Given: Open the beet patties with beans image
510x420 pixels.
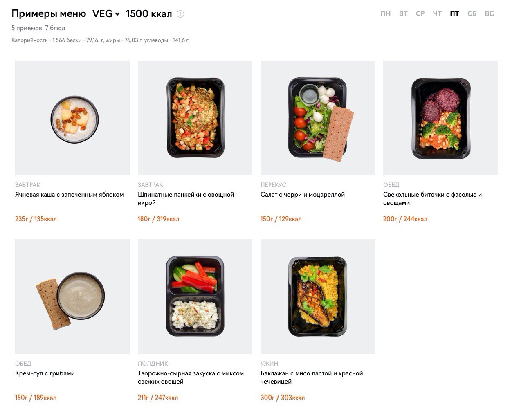Looking at the screenshot, I should (440, 118).
